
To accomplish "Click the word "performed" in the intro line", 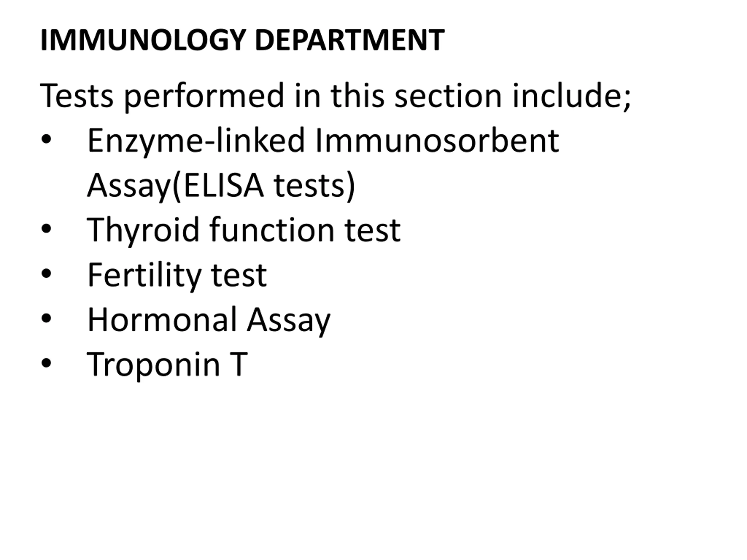I will (204, 97).
